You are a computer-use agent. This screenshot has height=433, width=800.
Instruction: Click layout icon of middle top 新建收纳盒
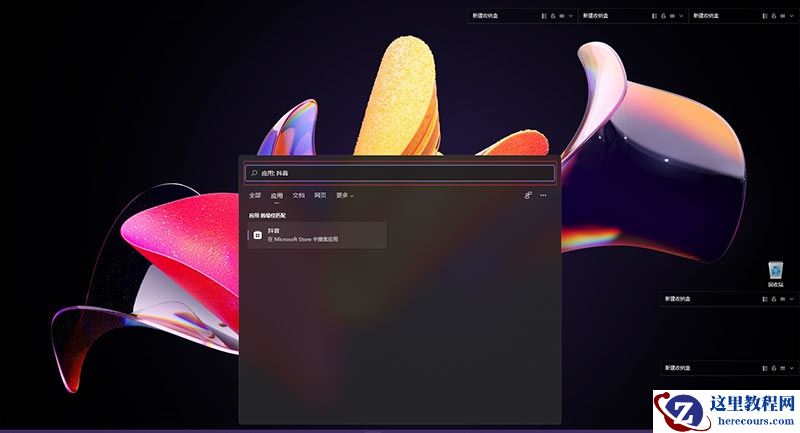click(655, 16)
